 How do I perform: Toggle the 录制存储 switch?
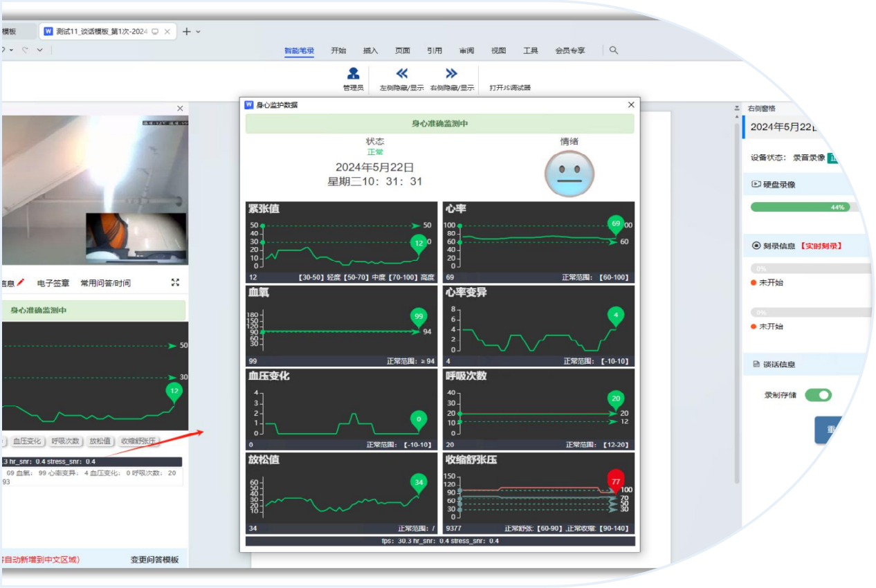(818, 395)
